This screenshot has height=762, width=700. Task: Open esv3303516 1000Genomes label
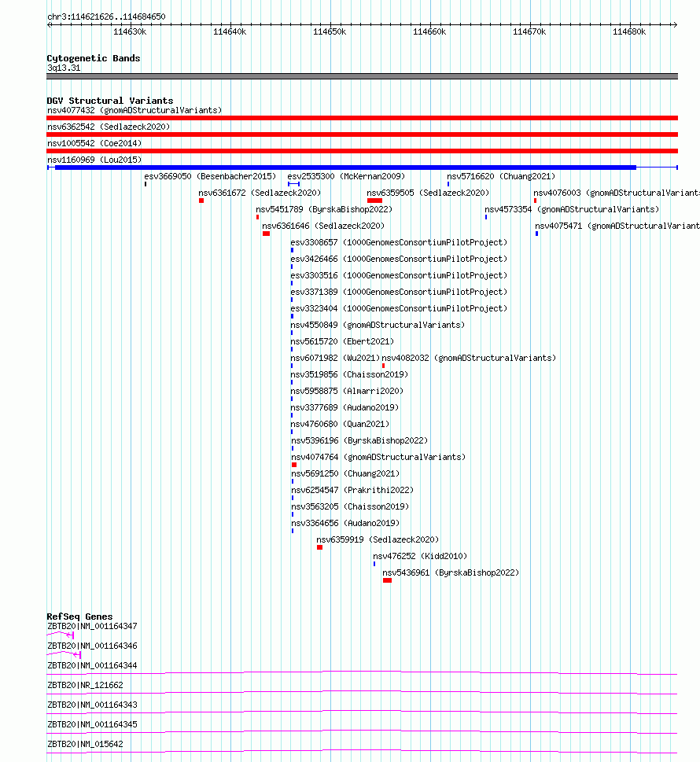click(x=399, y=275)
